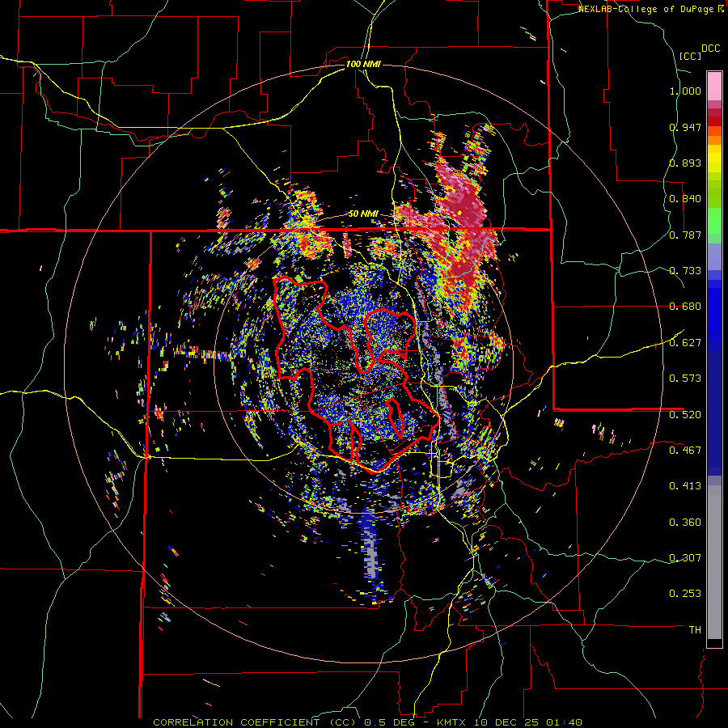Click the 0.520 scale value

[685, 414]
